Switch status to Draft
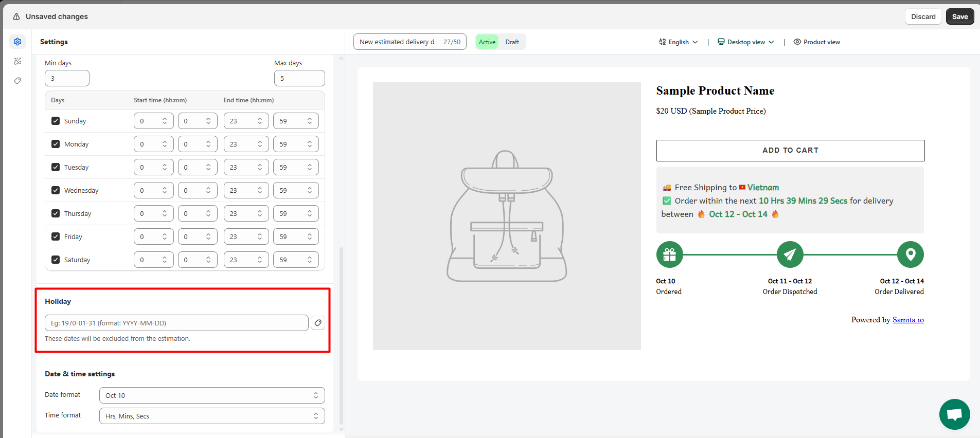Image resolution: width=980 pixels, height=438 pixels. pos(512,42)
